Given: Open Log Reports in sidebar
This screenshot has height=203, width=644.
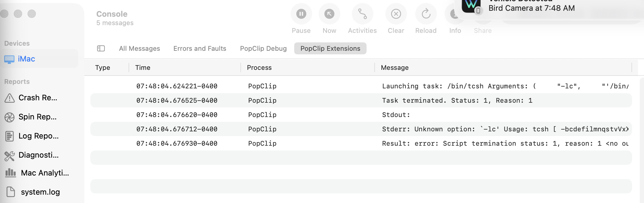Looking at the screenshot, I should (38, 136).
